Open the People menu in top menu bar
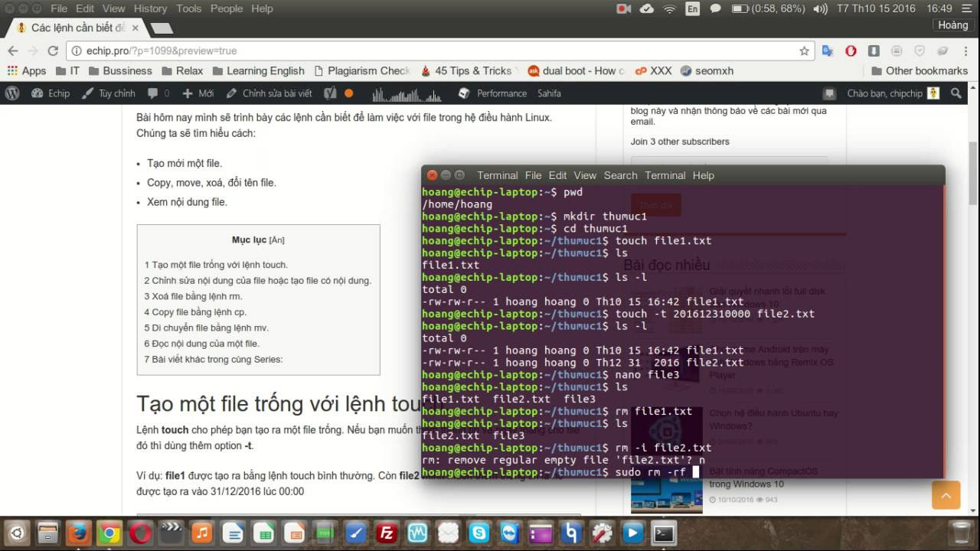980x551 pixels. [x=227, y=8]
